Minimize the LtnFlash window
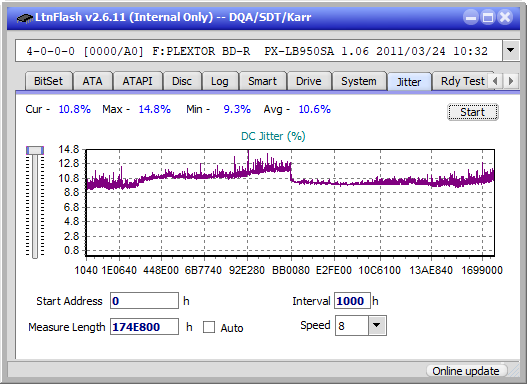 click(471, 17)
